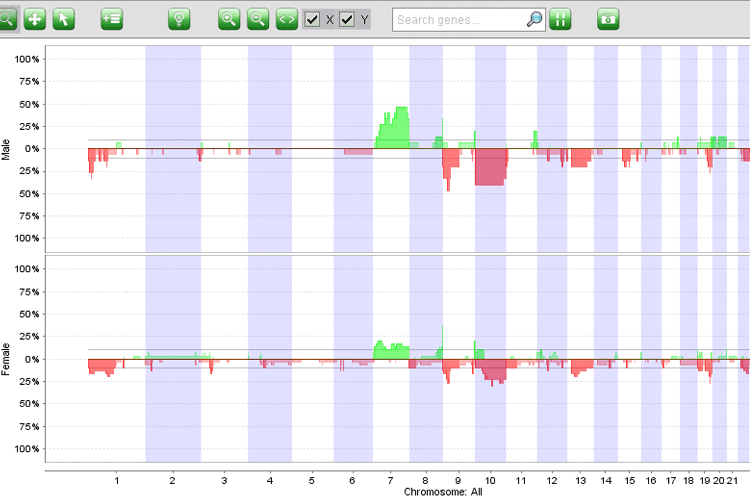
Task: Select chromosome 7 label on the axis
Action: click(391, 480)
